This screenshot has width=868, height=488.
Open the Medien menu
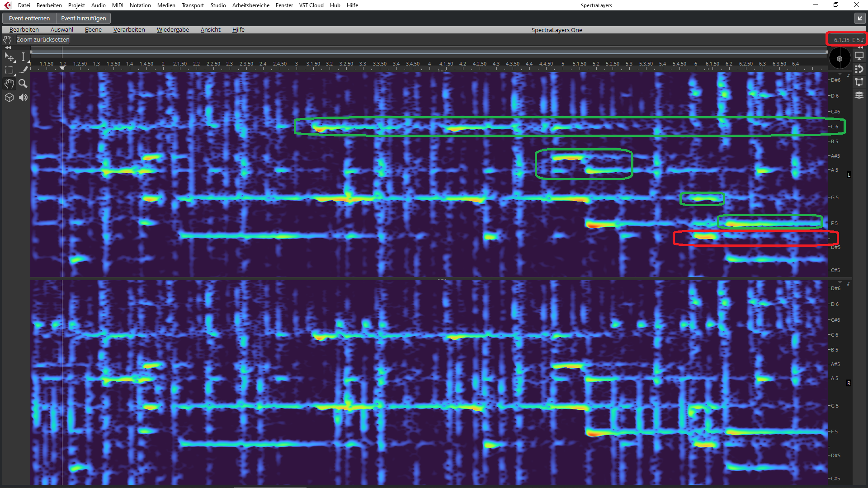pos(166,5)
